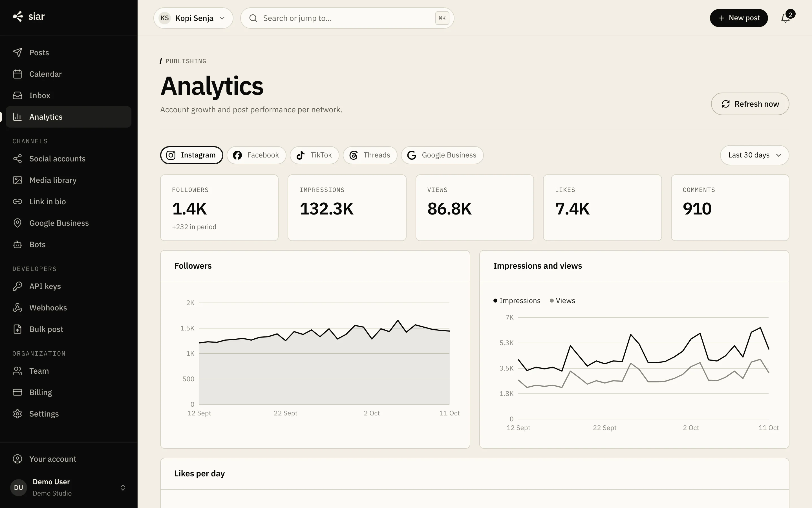Click the '+232 in period' text

(x=194, y=227)
